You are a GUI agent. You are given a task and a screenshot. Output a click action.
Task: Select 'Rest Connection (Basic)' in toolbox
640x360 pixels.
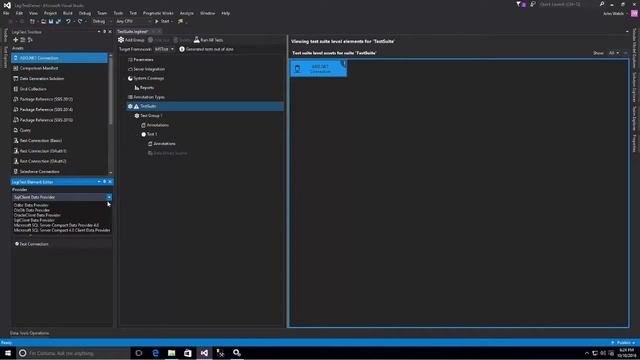click(x=41, y=140)
